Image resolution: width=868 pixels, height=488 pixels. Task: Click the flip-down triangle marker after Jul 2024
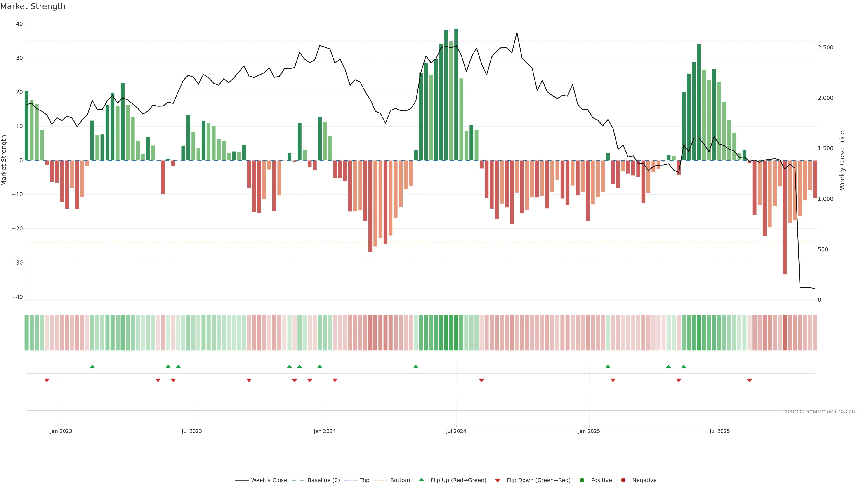[x=481, y=380]
